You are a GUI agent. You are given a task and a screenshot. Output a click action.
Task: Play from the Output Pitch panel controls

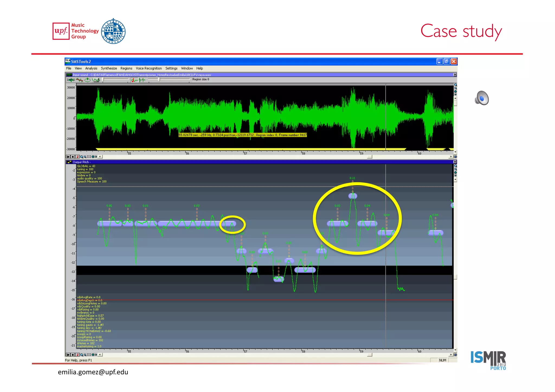point(68,355)
